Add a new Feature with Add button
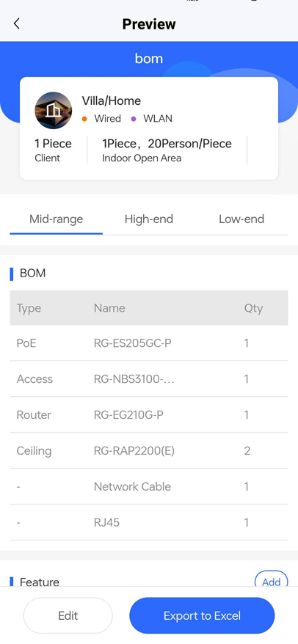Viewport: 298px width, 644px height. pos(272,582)
